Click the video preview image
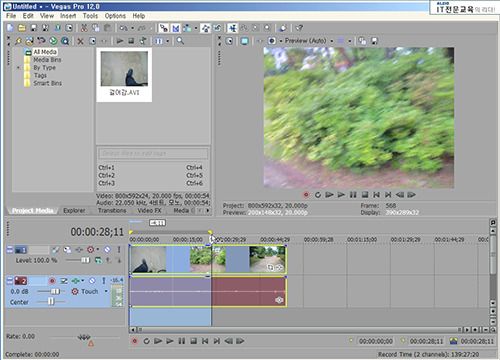500x360 pixels. [359, 118]
